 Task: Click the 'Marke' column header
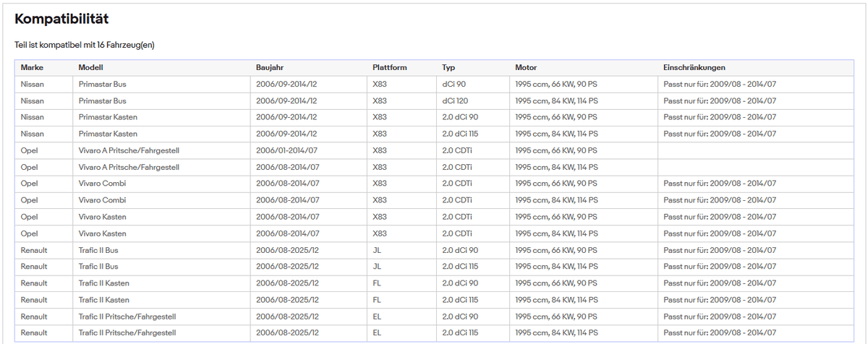(x=33, y=67)
